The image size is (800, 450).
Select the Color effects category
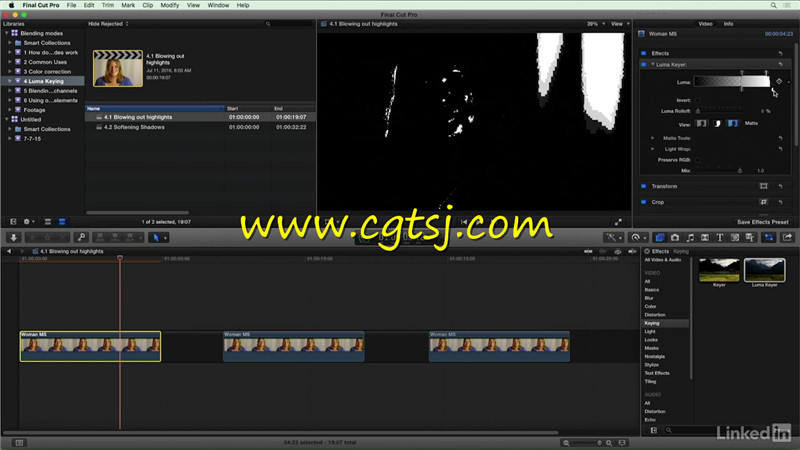(650, 307)
